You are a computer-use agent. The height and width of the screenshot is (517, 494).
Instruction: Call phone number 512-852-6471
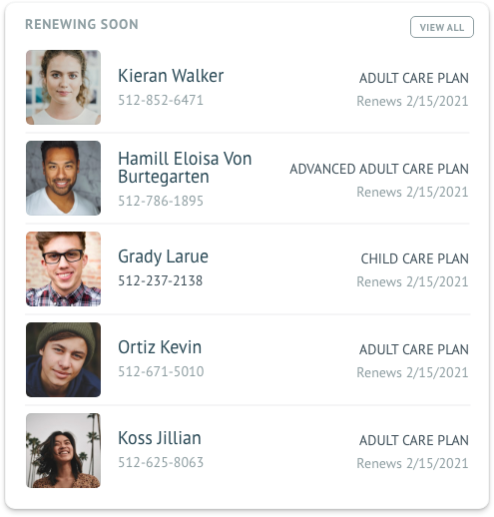pos(161,100)
